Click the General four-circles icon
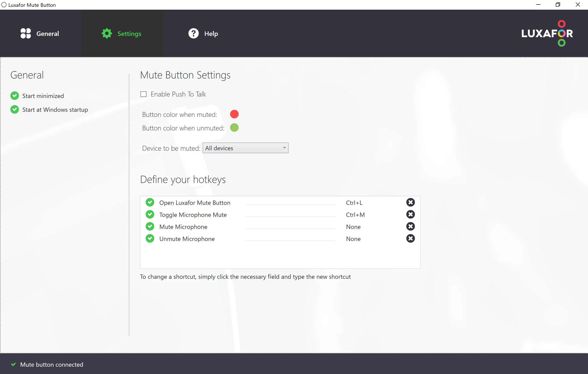Image resolution: width=588 pixels, height=374 pixels. click(26, 33)
